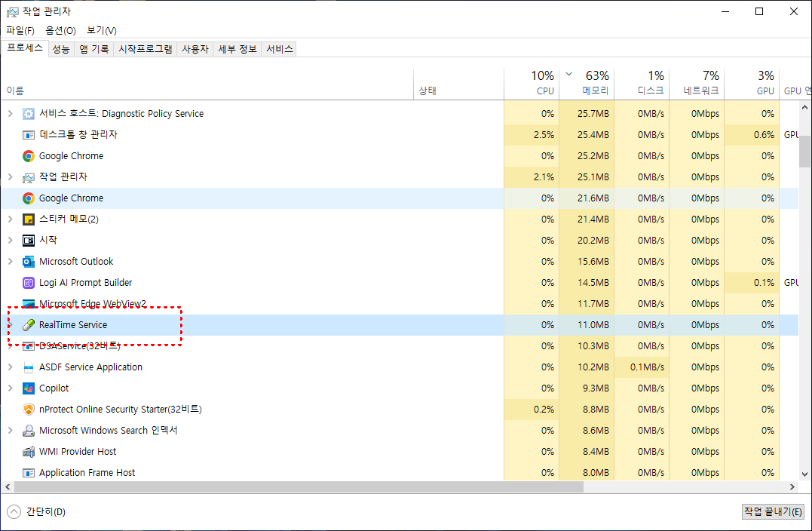Open the 보기(V) menu
Screen dimensions: 812x531
click(102, 31)
